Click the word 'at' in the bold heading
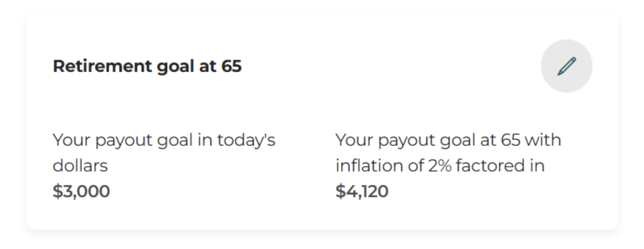 pos(208,66)
